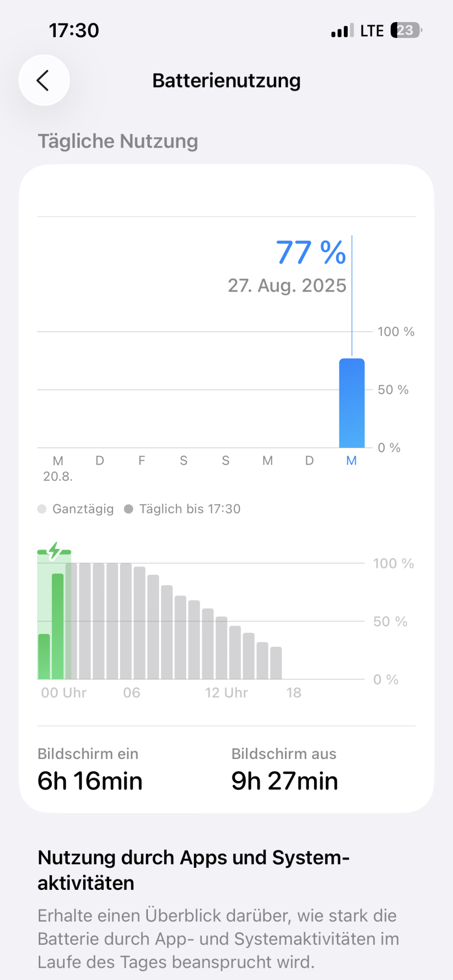Tap the back chevron button

coord(44,80)
